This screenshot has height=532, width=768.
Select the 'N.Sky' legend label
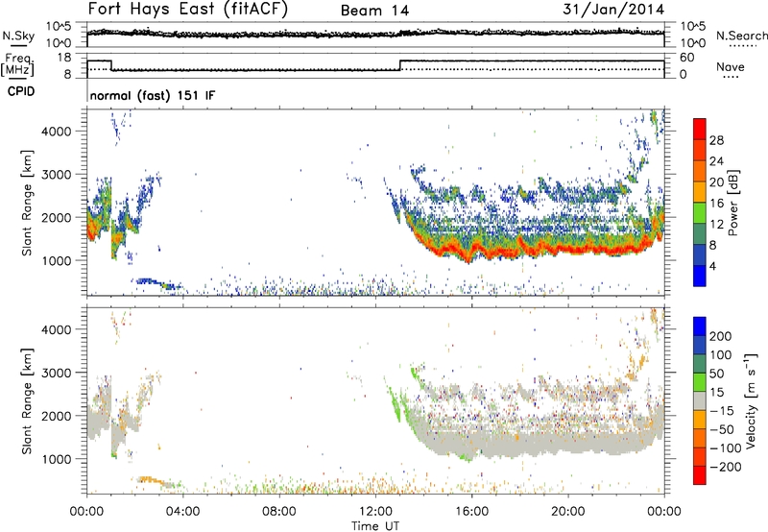tap(18, 36)
